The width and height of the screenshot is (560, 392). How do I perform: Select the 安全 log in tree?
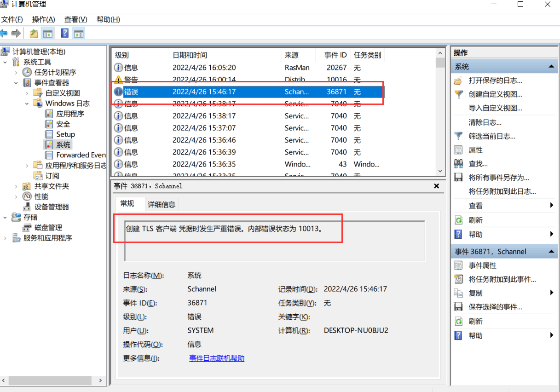click(63, 124)
